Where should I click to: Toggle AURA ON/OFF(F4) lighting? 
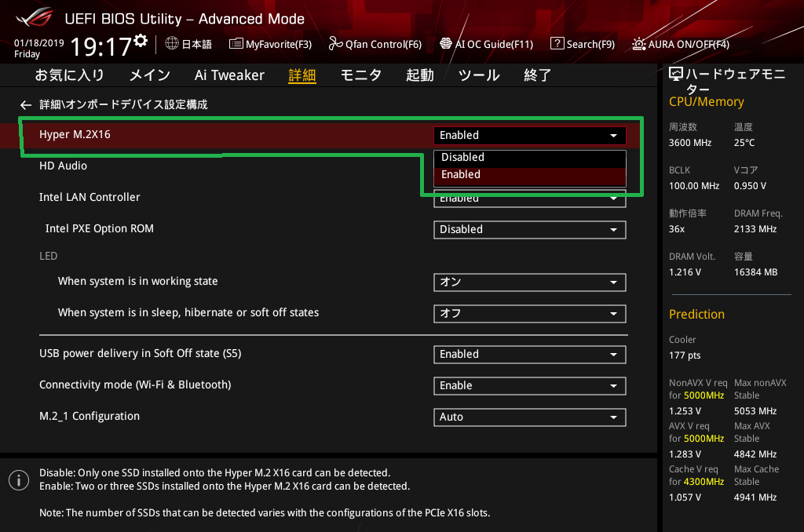tap(681, 44)
